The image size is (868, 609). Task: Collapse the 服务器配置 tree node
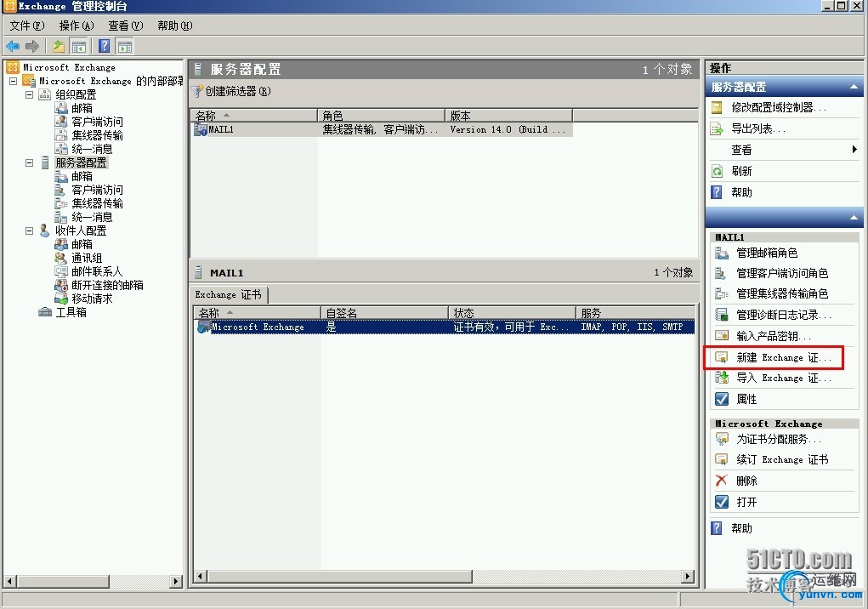30,162
